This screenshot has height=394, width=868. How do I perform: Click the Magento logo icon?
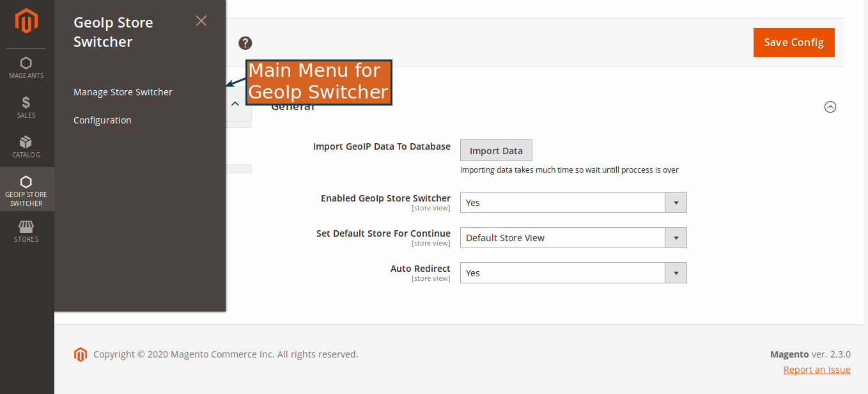[x=26, y=21]
